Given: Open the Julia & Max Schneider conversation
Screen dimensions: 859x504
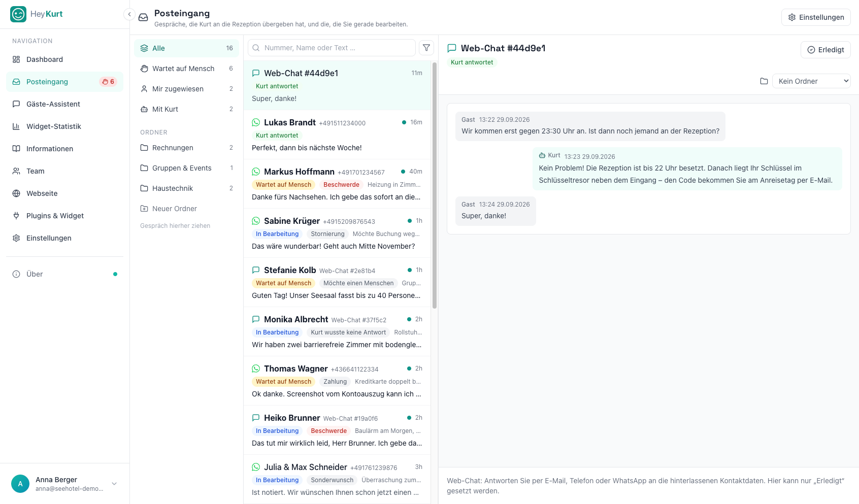Looking at the screenshot, I should click(337, 479).
